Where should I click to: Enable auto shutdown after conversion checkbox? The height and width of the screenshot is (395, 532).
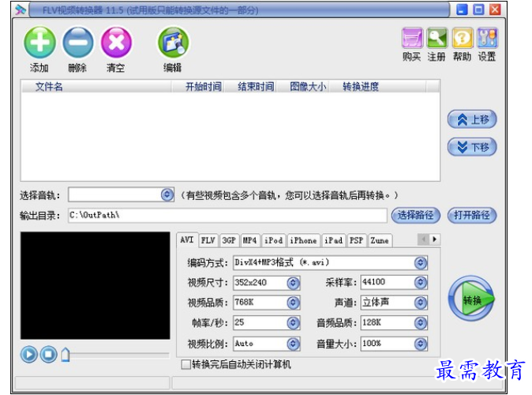(185, 365)
